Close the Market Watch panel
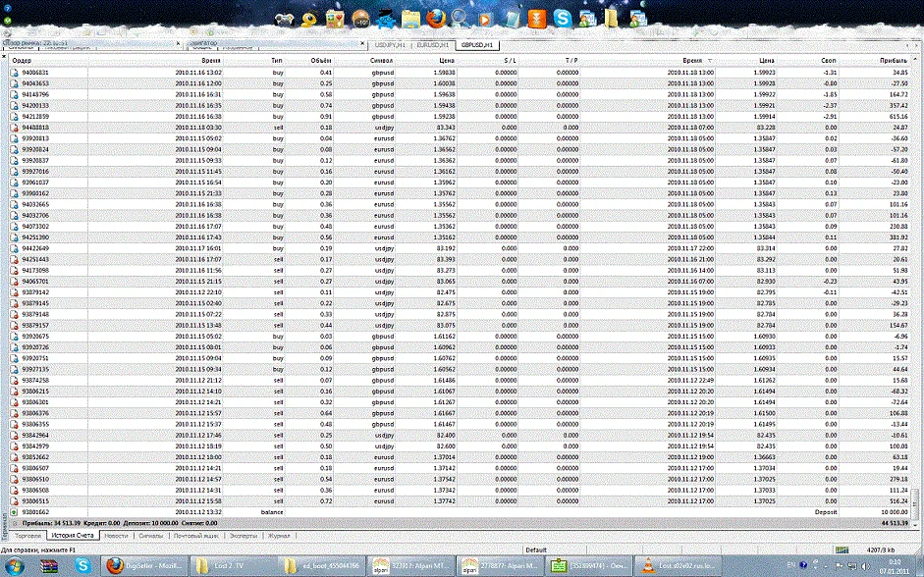924x577 pixels. 178,43
